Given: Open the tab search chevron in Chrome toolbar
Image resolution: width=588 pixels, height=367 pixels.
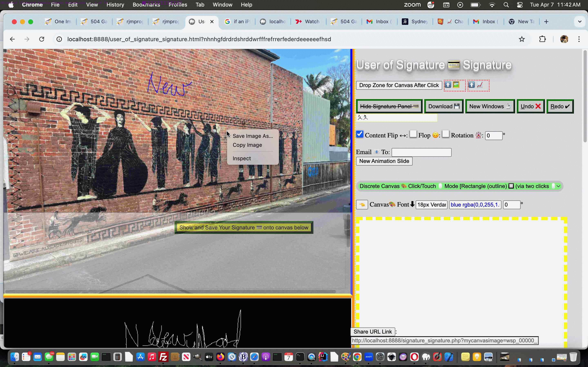Looking at the screenshot, I should 580,21.
